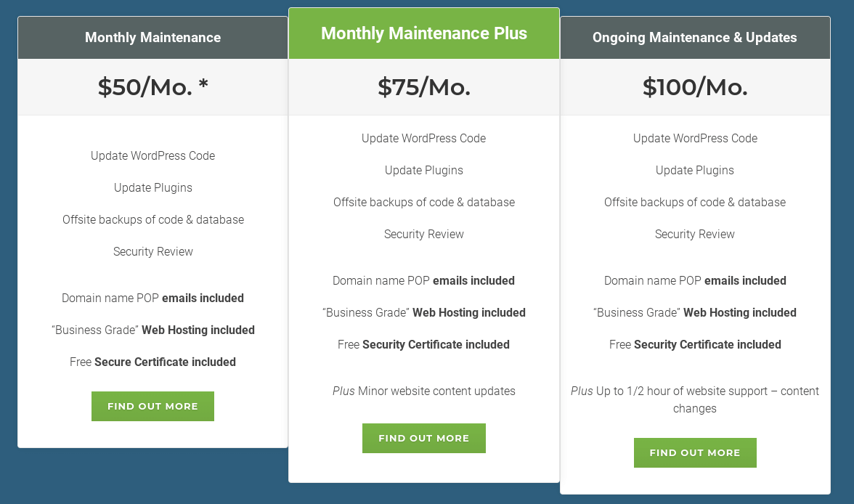The image size is (854, 504).
Task: Click Offsite backups line in $50 plan
Action: 152,219
